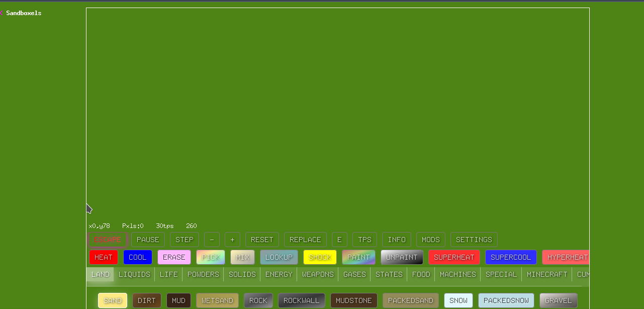Screen dimensions: 644x309
Task: Reset the canvas
Action: tap(262, 240)
